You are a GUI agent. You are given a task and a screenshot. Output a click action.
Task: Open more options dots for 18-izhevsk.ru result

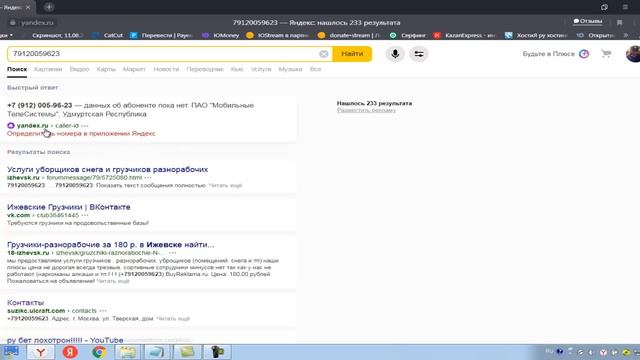[172, 253]
